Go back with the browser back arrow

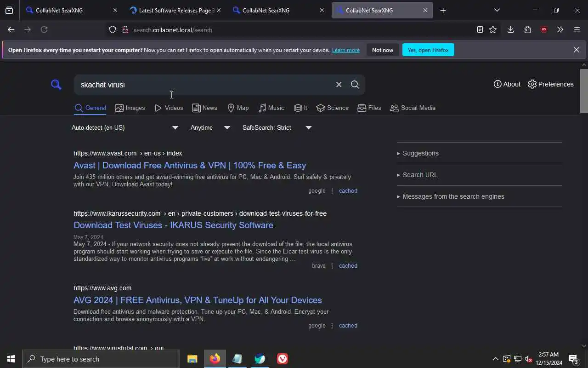11,29
